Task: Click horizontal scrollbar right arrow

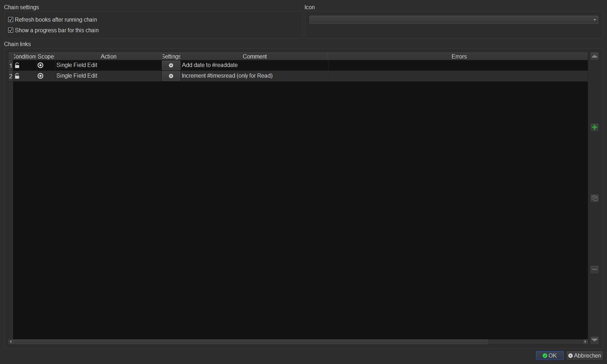Action: 585,342
